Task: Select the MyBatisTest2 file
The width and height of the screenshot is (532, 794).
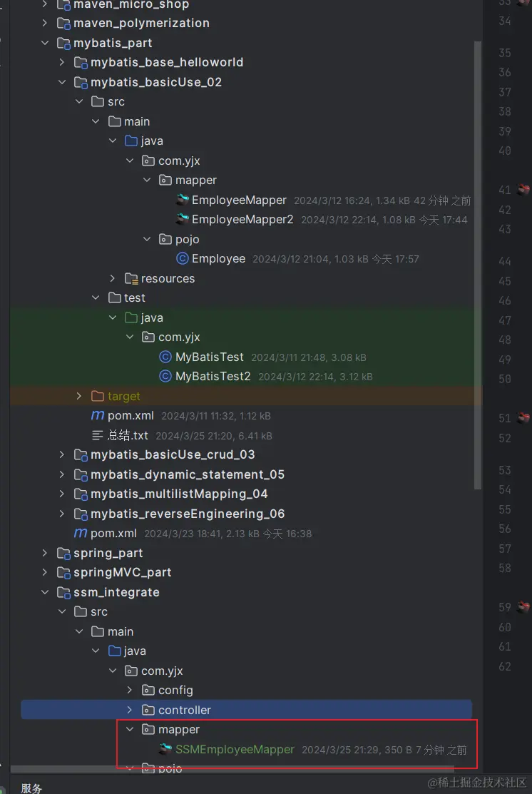Action: pos(213,377)
